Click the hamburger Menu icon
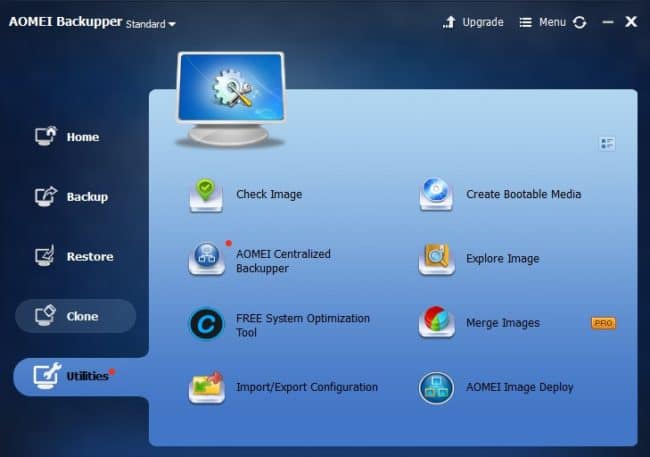Image resolution: width=650 pixels, height=457 pixels. tap(526, 22)
